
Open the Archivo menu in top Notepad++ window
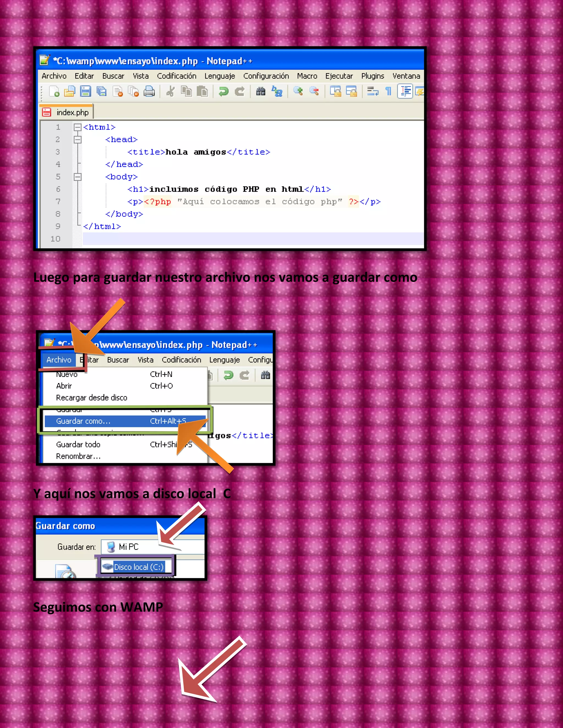coord(54,76)
